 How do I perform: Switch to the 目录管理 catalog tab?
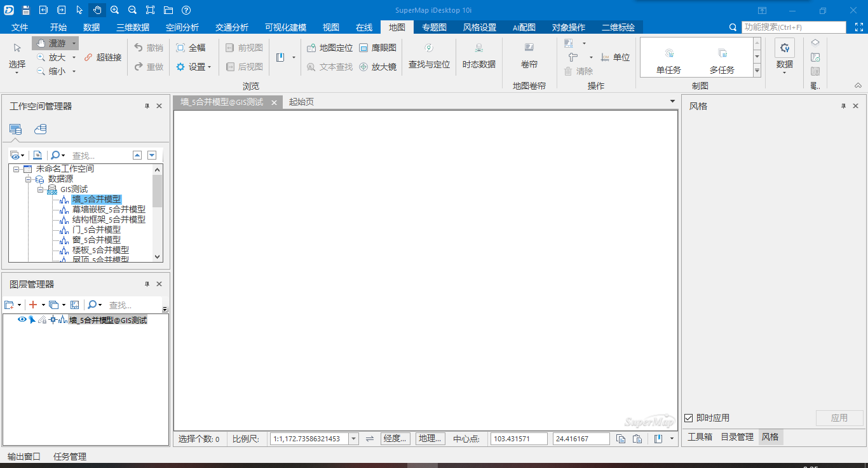[737, 437]
